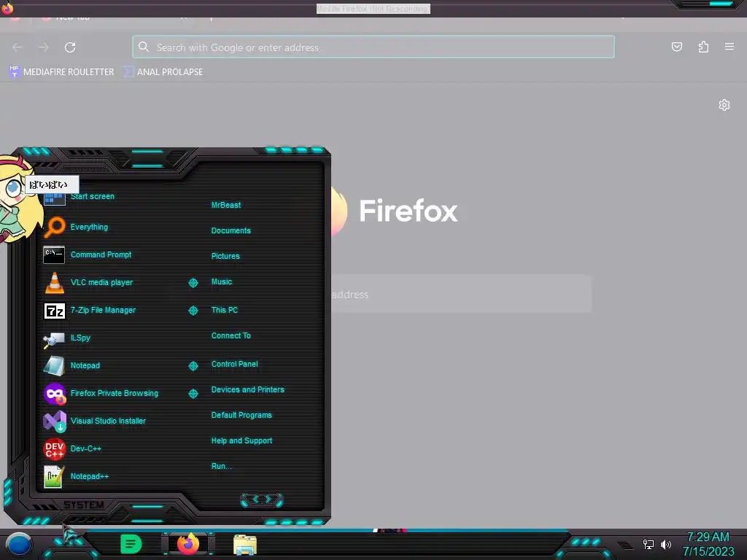The height and width of the screenshot is (560, 747).
Task: Go forward to next page
Action: click(43, 47)
